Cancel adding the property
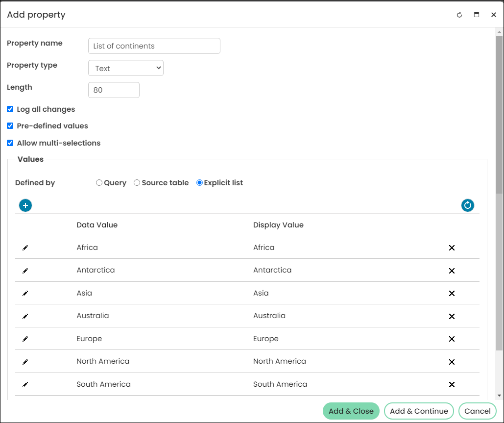This screenshot has width=504, height=423. [x=478, y=411]
